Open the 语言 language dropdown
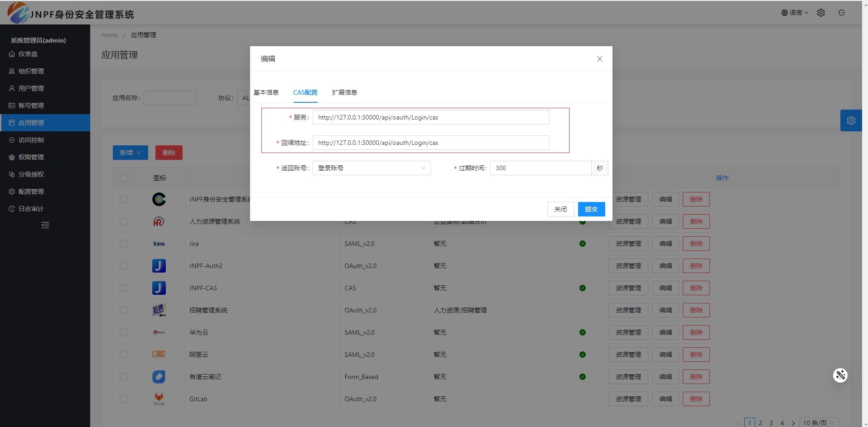The image size is (868, 427). click(795, 13)
